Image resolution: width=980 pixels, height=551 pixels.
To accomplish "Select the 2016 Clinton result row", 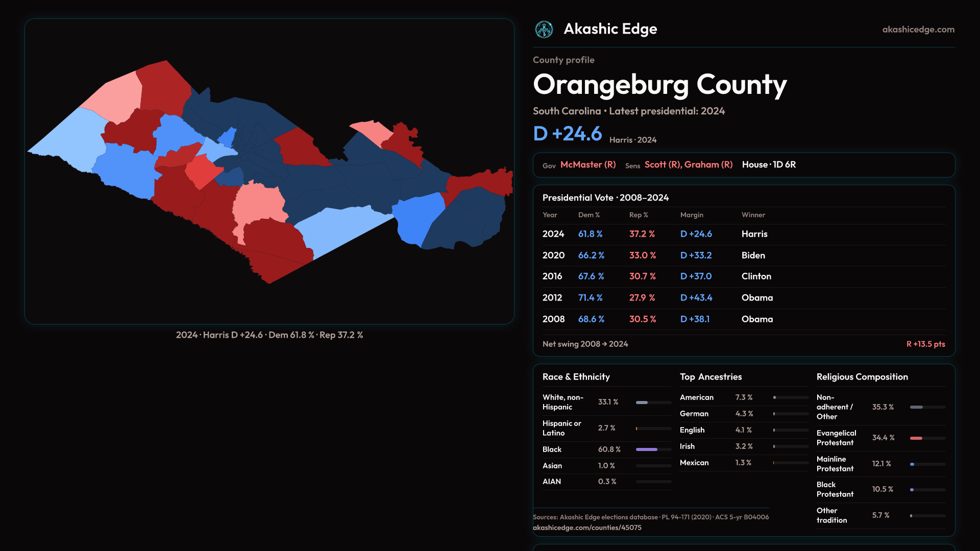I will tap(743, 277).
